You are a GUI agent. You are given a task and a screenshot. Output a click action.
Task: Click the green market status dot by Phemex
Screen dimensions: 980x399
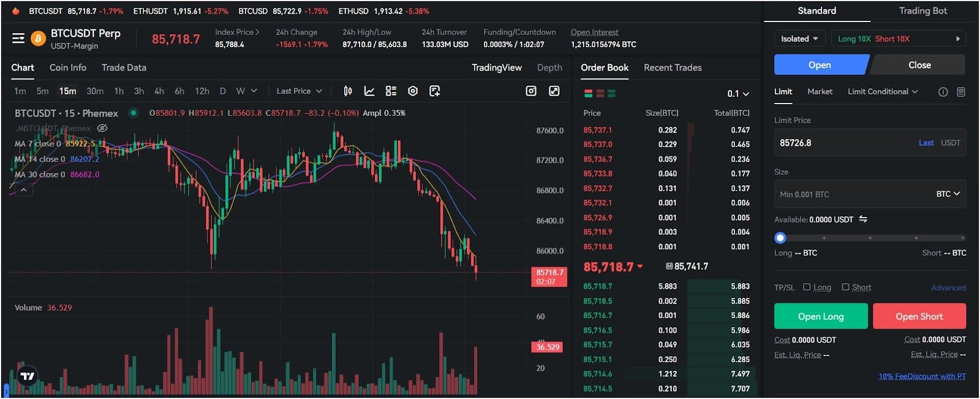[133, 113]
